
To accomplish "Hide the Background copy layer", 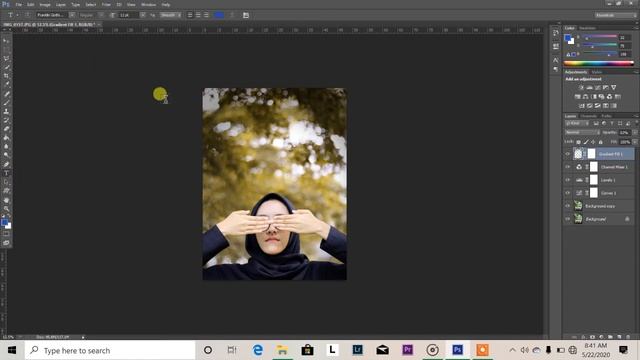I will point(567,206).
